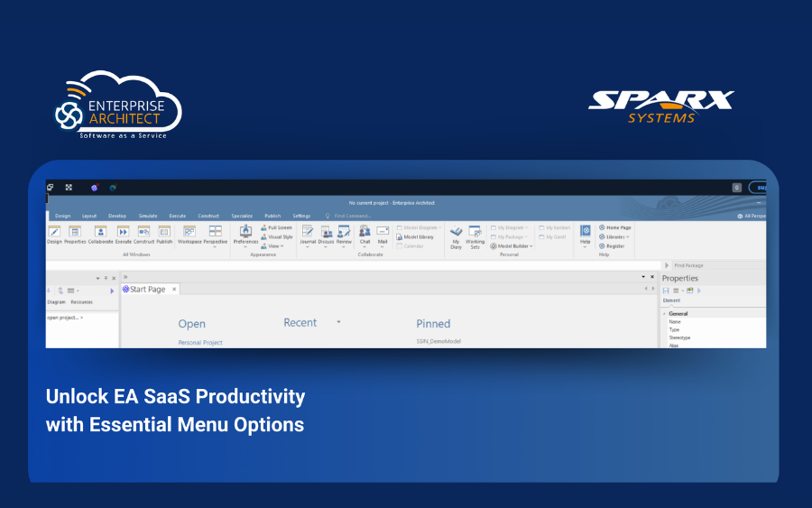Click the Collaborate window icon
This screenshot has height=508, width=812.
point(100,234)
